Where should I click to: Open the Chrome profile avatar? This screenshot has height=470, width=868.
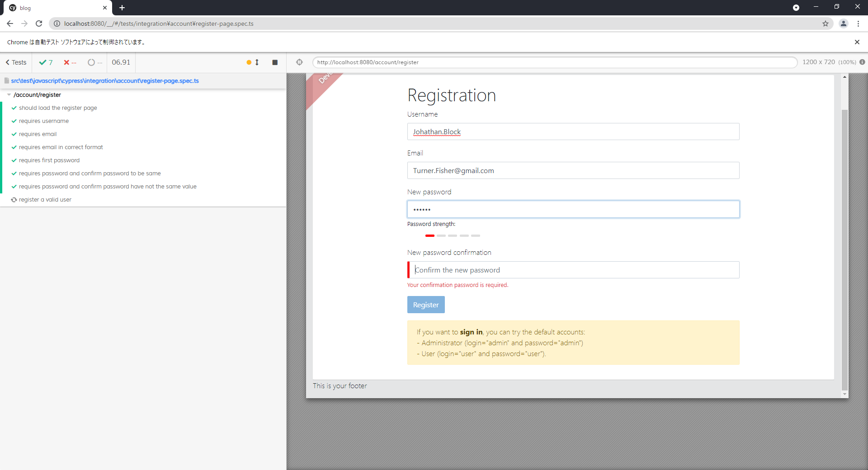844,23
